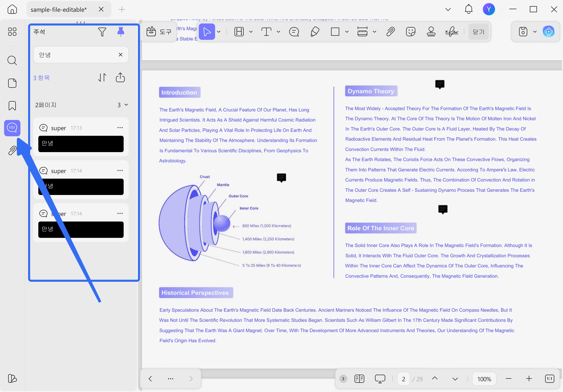The image size is (563, 392).
Task: Open more options for the last 17:14 comment
Action: click(120, 213)
